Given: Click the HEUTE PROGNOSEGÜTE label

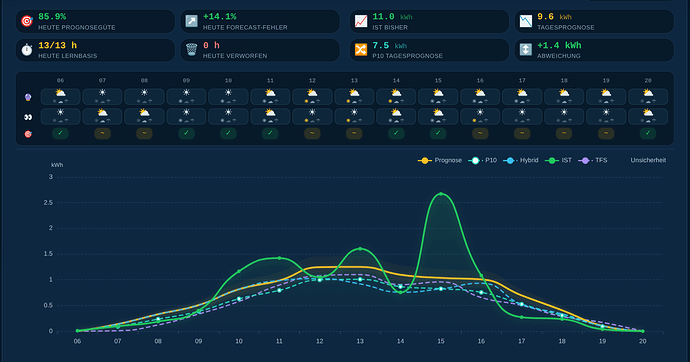Looking at the screenshot, I should click(x=77, y=27).
